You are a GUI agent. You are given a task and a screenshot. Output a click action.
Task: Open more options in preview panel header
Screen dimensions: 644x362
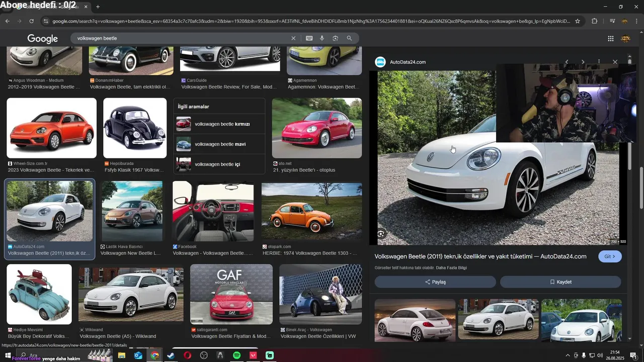tap(599, 62)
